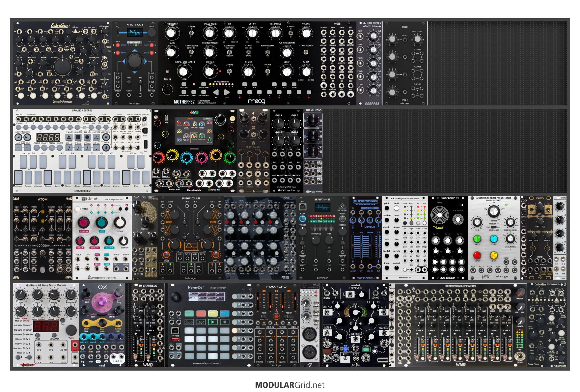The image size is (580, 392).
Task: Click the teal SIZE knob on Clouds
Action: [x=102, y=223]
